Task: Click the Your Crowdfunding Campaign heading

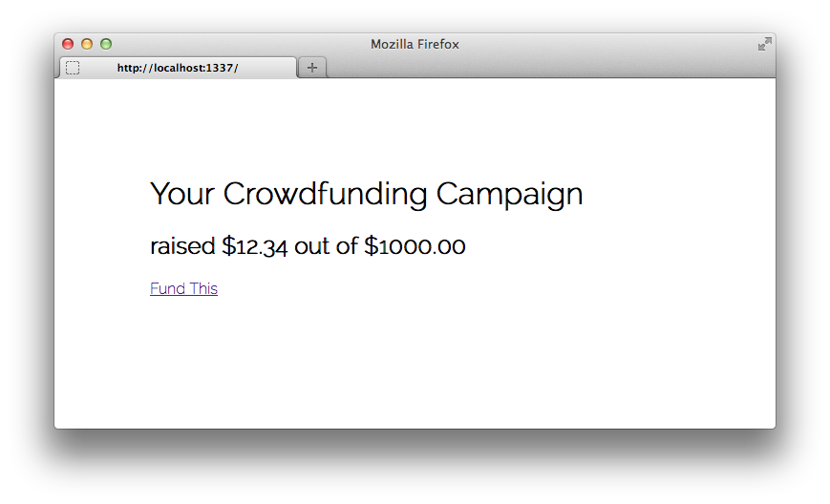Action: (367, 194)
